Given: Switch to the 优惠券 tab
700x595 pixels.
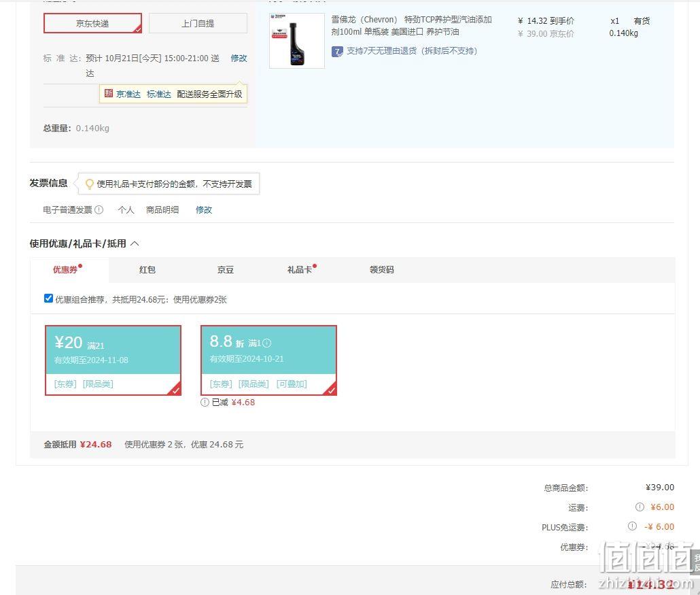Looking at the screenshot, I should (x=69, y=269).
